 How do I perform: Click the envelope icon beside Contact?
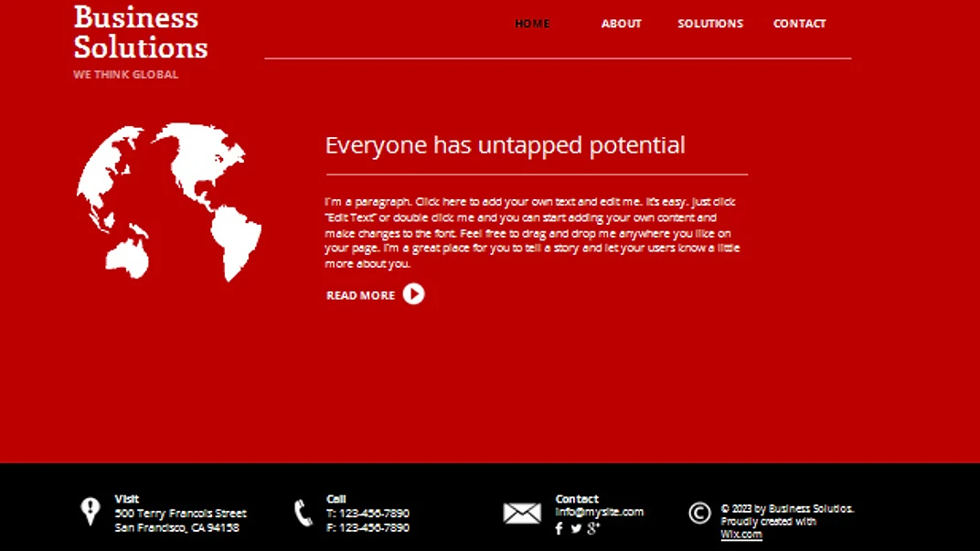click(522, 514)
